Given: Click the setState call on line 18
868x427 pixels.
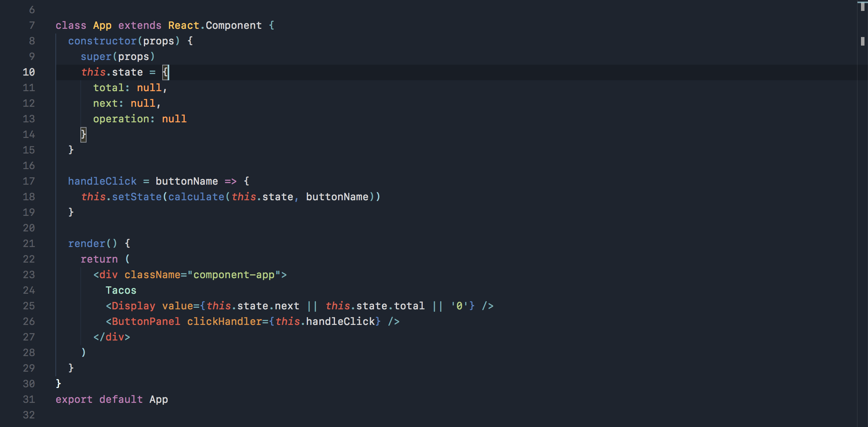Looking at the screenshot, I should [x=136, y=197].
